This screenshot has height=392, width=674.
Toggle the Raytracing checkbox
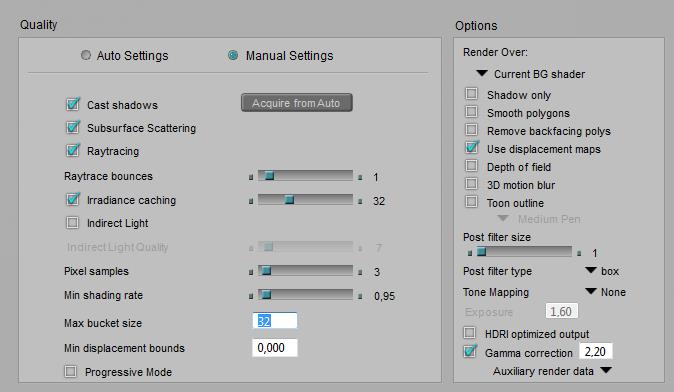click(x=73, y=151)
